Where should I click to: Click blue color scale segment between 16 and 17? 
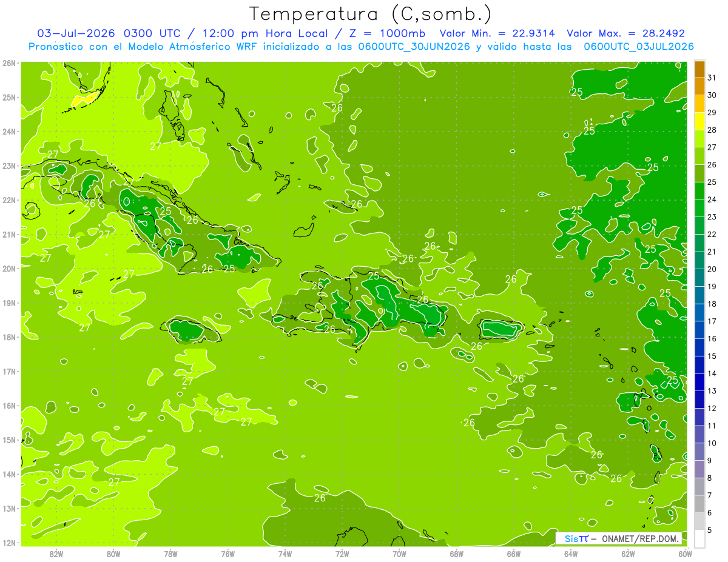pyautogui.click(x=699, y=330)
